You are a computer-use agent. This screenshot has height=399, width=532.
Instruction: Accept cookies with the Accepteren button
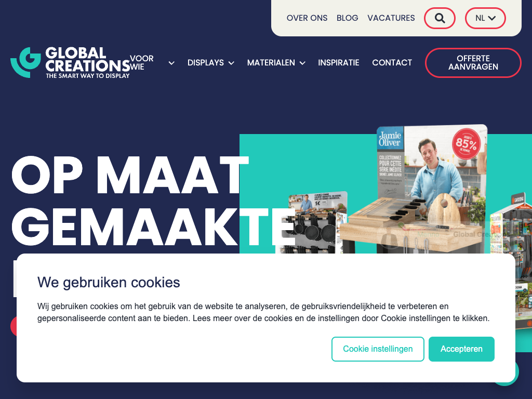[461, 349]
